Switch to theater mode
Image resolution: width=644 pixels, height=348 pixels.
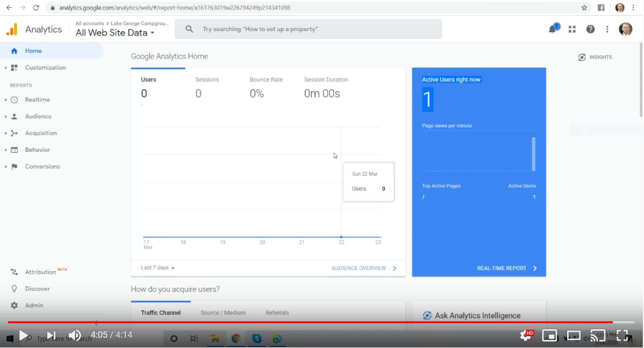coord(574,336)
